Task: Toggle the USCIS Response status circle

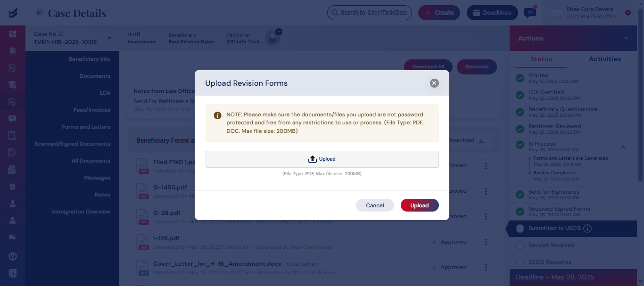Action: [x=520, y=262]
